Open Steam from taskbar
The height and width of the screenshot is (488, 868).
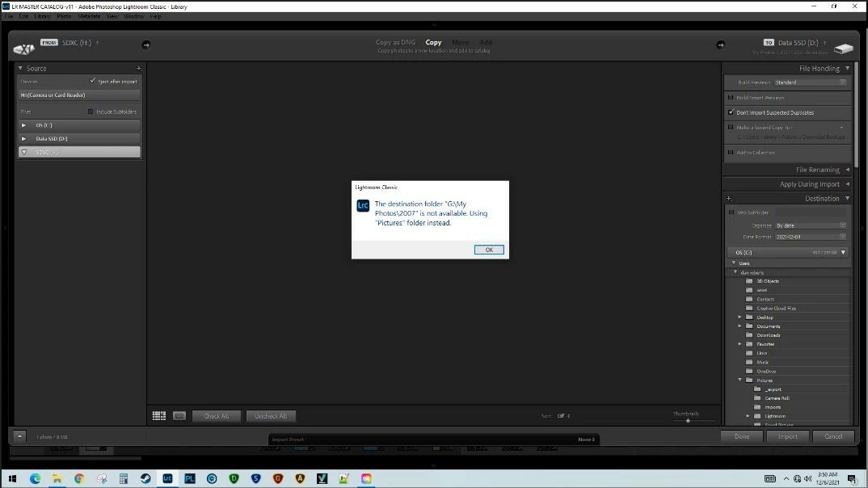click(145, 478)
